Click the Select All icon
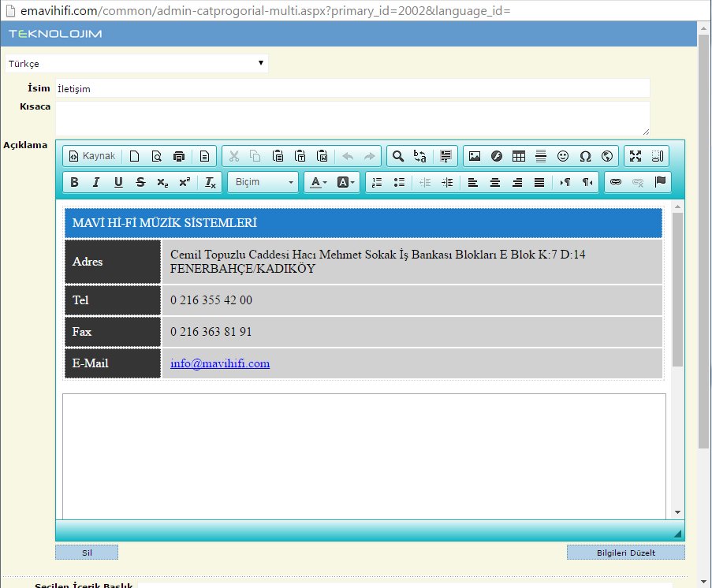 click(445, 156)
